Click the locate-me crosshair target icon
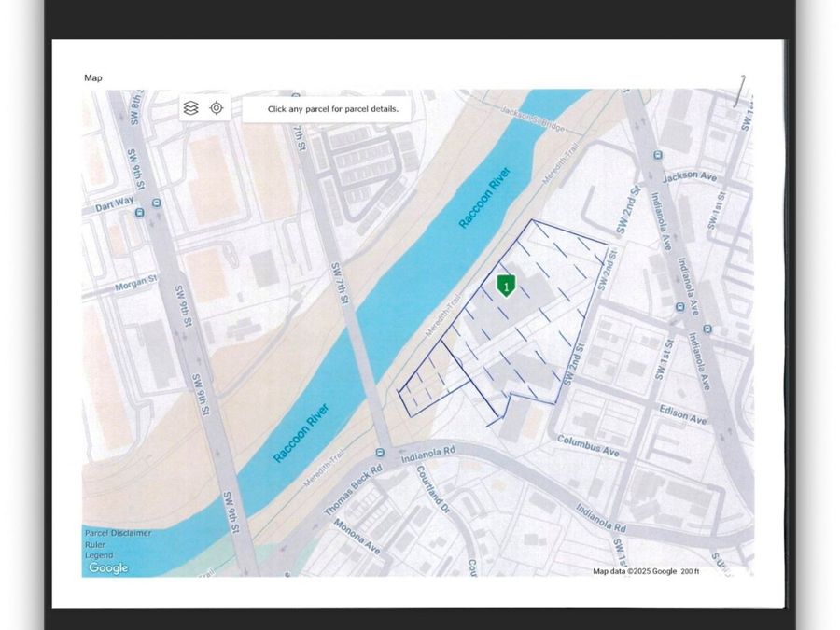 coord(217,108)
